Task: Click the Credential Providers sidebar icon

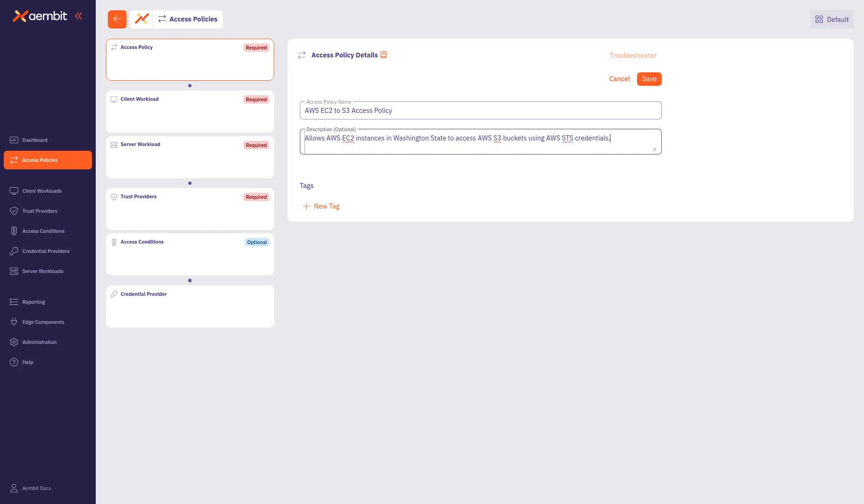Action: tap(14, 251)
